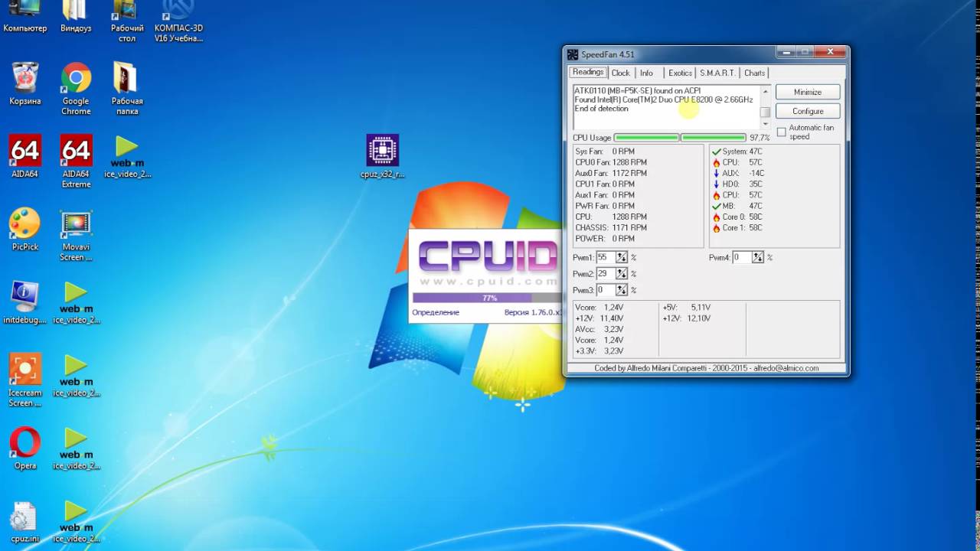Click the Pwm4 spinner arrows
980x551 pixels.
coord(758,257)
